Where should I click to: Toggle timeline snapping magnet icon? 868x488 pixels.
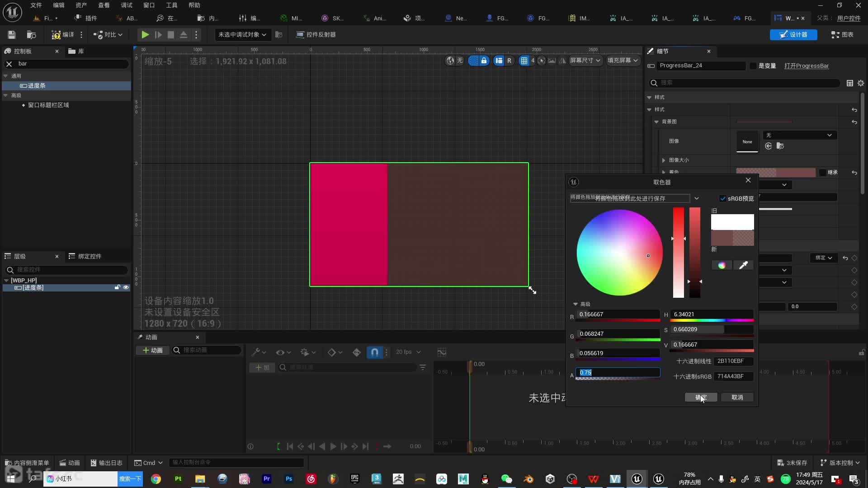click(x=375, y=352)
